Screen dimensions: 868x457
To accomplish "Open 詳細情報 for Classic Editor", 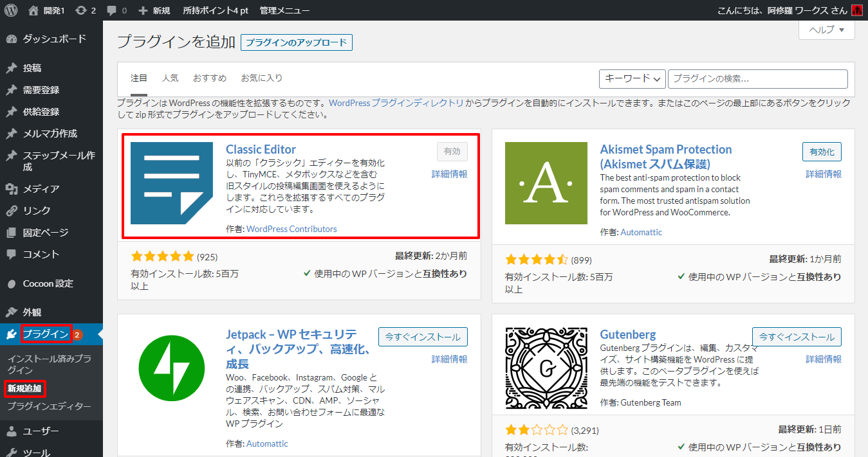I will click(450, 174).
